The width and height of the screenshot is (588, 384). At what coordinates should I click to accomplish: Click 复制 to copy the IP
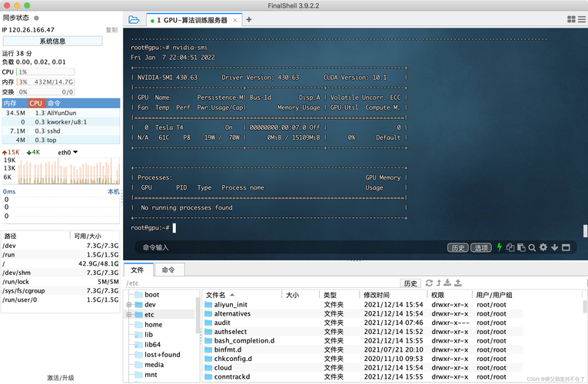pyautogui.click(x=111, y=30)
